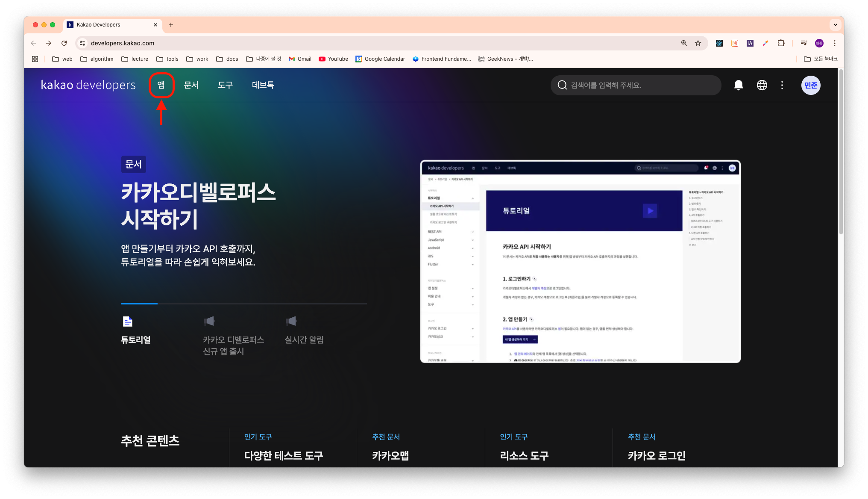868x499 pixels.
Task: Click the carousel progress bar
Action: click(x=243, y=303)
